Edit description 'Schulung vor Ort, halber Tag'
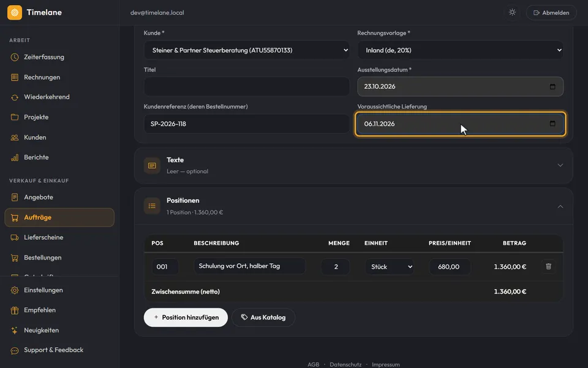 [249, 266]
